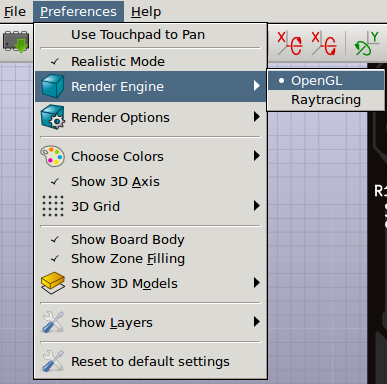The image size is (387, 384).
Task: Open the Help menu
Action: (146, 12)
